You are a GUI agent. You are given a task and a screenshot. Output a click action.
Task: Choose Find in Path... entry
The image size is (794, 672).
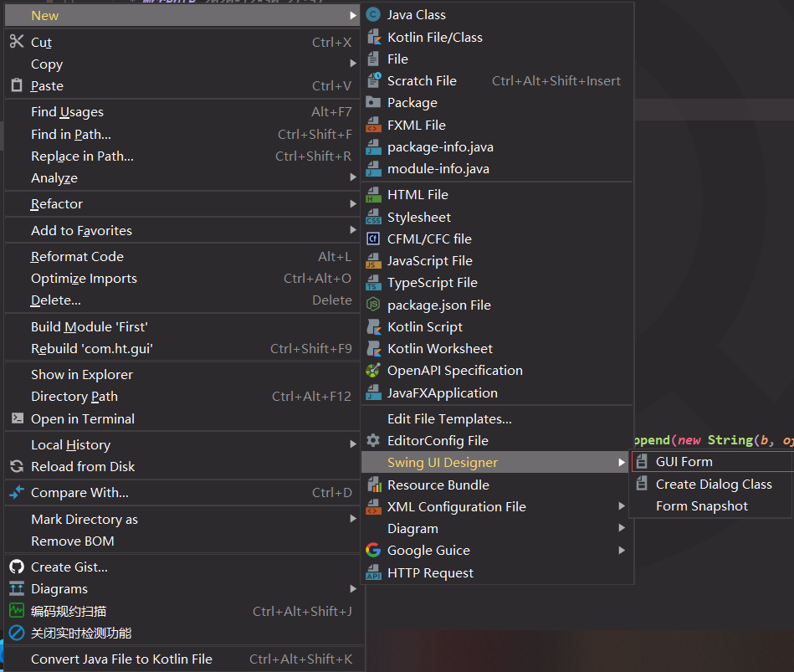click(x=182, y=134)
